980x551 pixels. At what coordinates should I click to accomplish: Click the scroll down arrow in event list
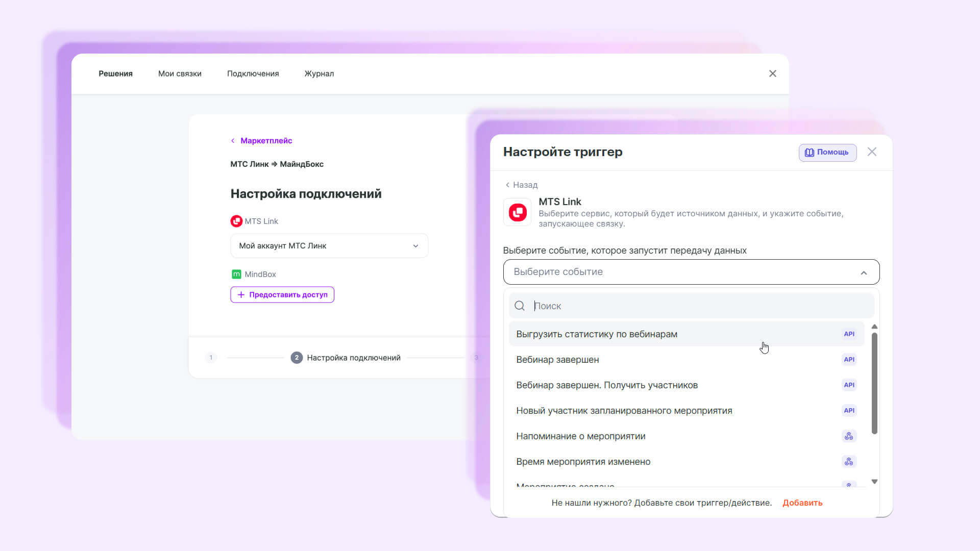pos(874,482)
